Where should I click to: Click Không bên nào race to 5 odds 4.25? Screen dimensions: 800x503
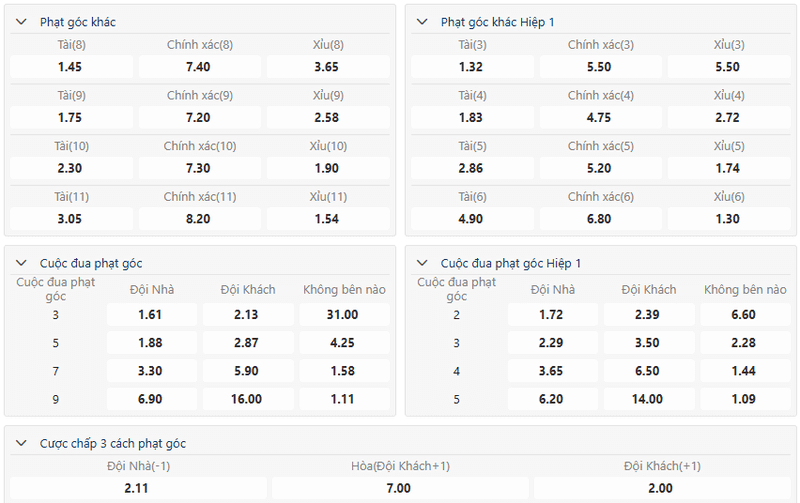point(342,343)
